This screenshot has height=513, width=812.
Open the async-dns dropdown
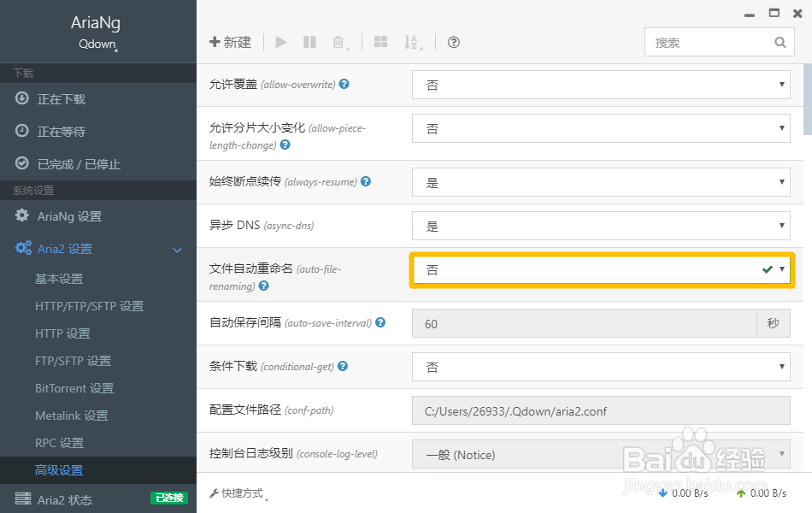pyautogui.click(x=601, y=226)
